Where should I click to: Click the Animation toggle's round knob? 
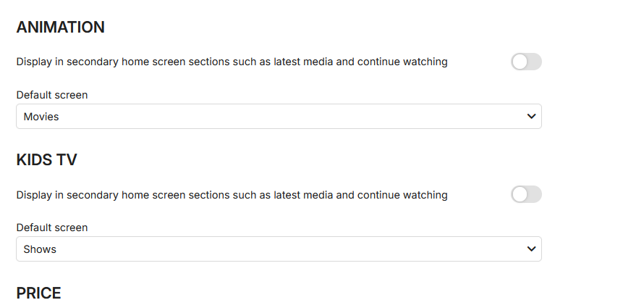click(520, 62)
